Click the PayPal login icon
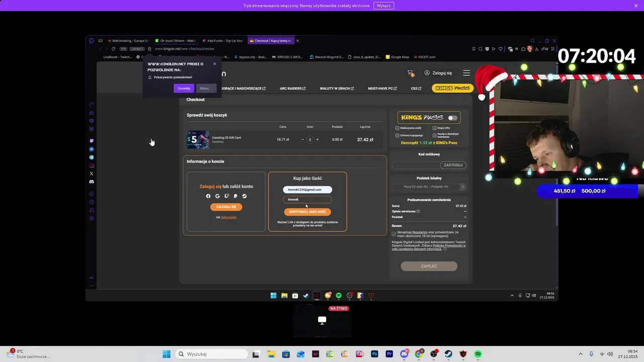This screenshot has width=644, height=362. point(235,196)
